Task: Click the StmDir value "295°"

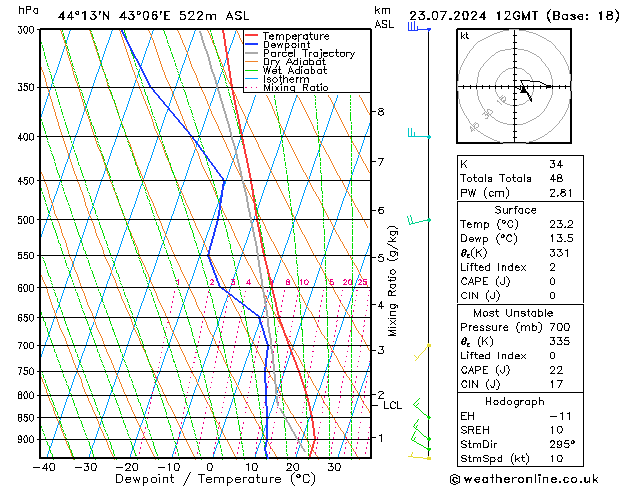Action: [562, 445]
